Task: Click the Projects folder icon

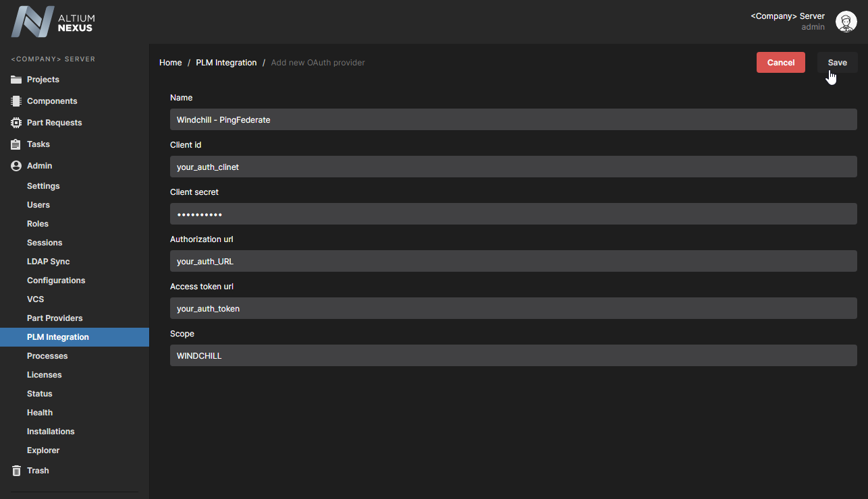Action: pos(16,80)
